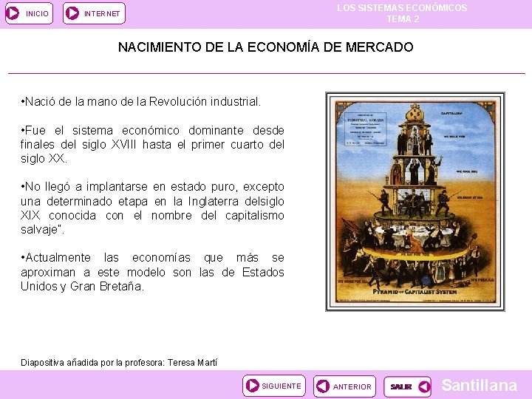Image resolution: width=532 pixels, height=399 pixels.
Task: Exit the presentation with SALIR
Action: [x=407, y=386]
